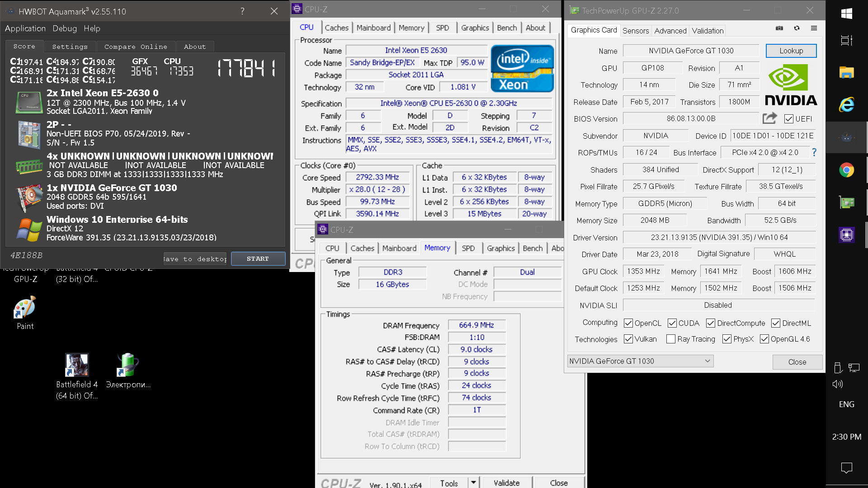Toggle the Vulkan checkbox
This screenshot has height=488, width=868.
click(628, 339)
